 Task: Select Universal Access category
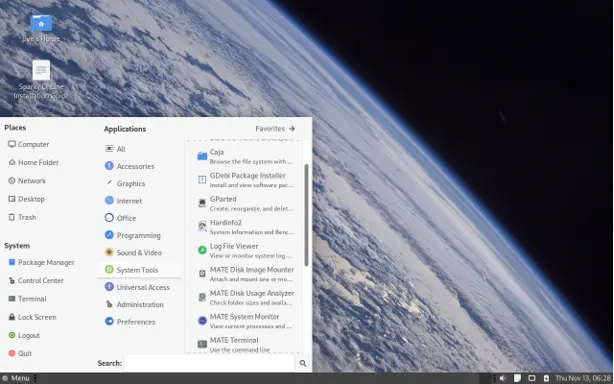[137, 287]
